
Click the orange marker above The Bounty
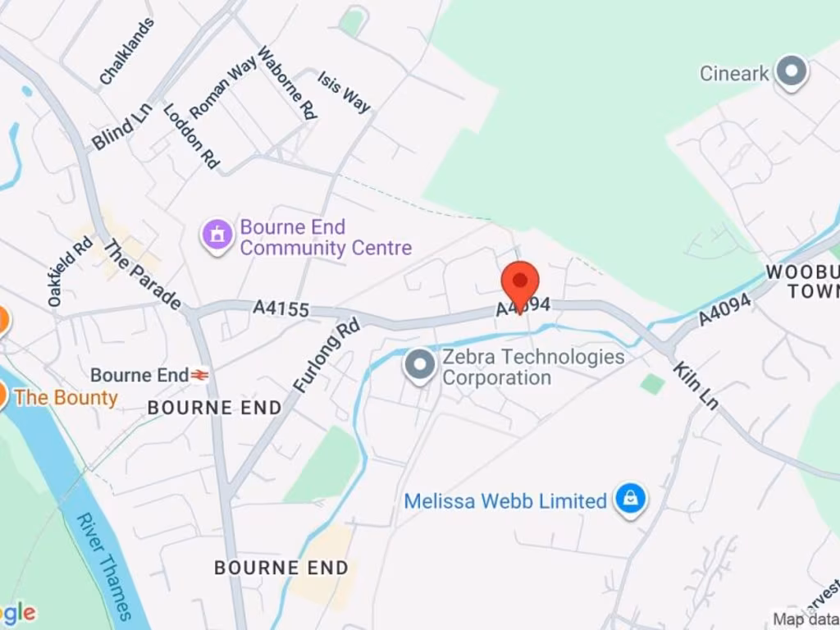click(x=2, y=320)
